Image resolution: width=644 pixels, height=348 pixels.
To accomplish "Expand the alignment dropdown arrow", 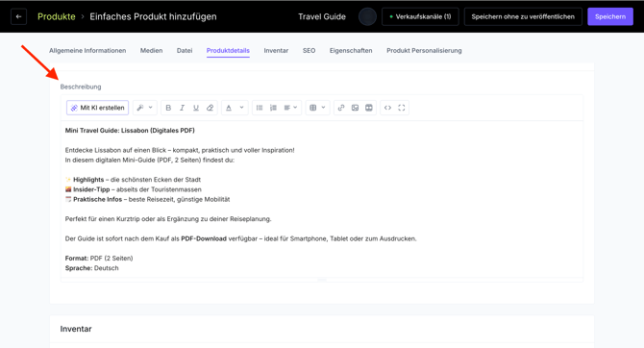I will pos(295,108).
